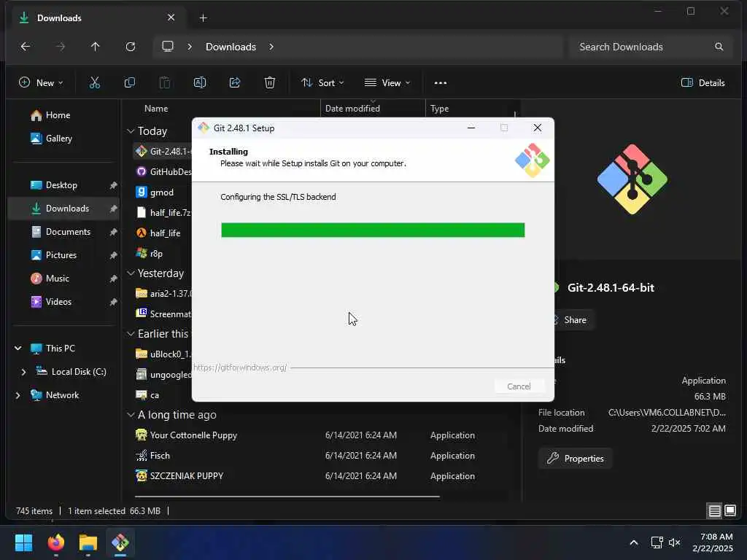Click the Paste clipboard icon in toolbar

tap(165, 83)
